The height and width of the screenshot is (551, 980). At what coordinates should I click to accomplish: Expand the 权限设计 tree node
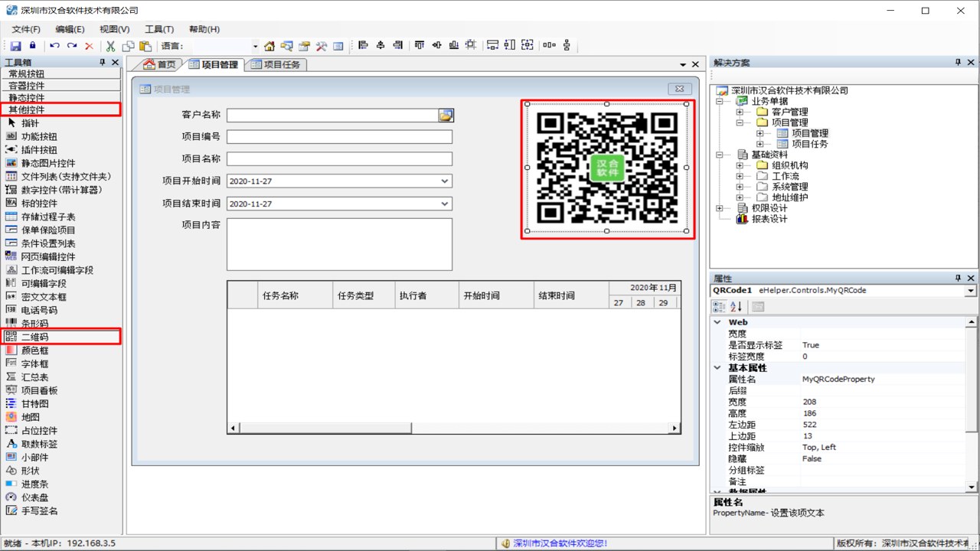tap(719, 208)
